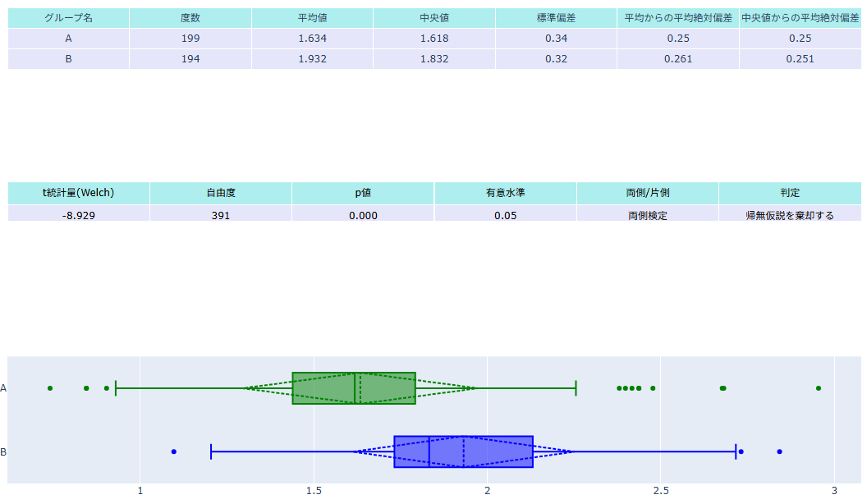Screen dimensions: 867x504
Task: Select the median cell 1.618
Action: tap(434, 39)
